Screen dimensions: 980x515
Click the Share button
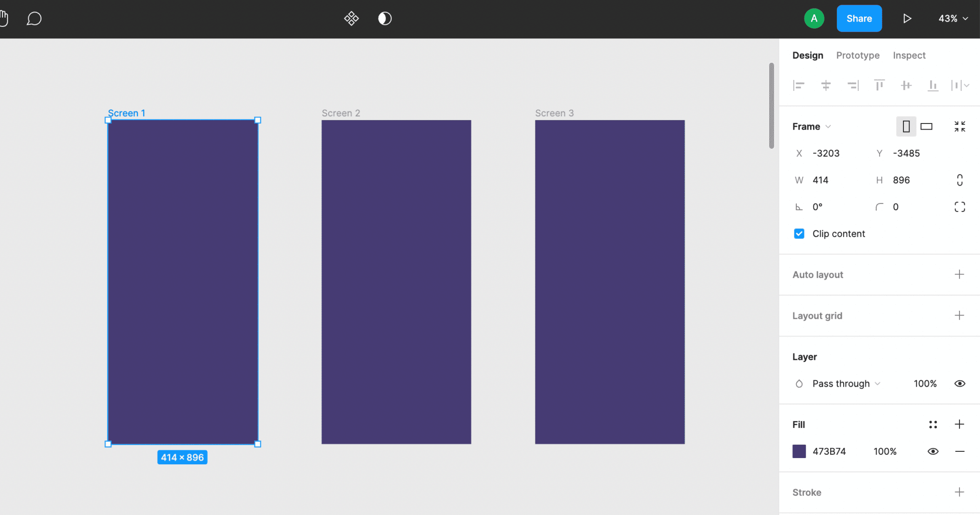[x=858, y=18]
